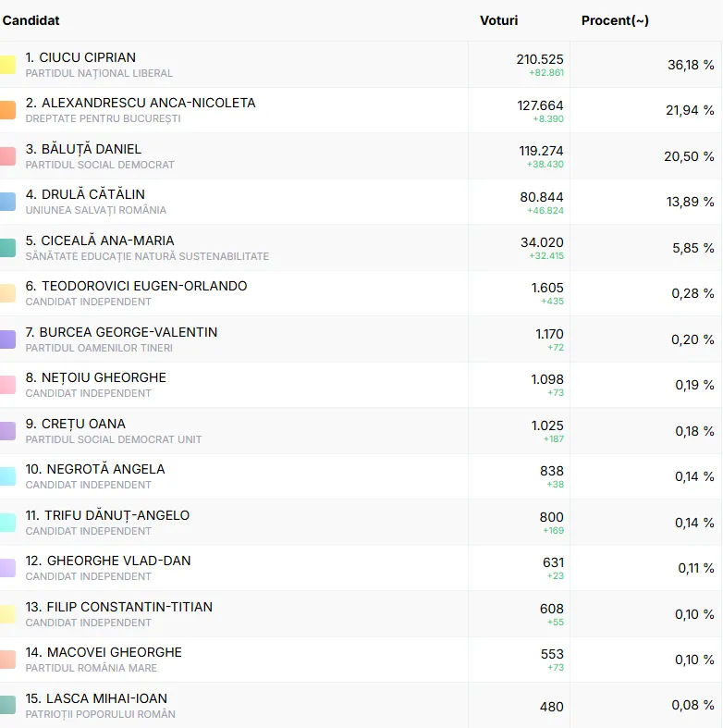Click Partidul Național Liberal party label
The width and height of the screenshot is (723, 728).
point(99,73)
